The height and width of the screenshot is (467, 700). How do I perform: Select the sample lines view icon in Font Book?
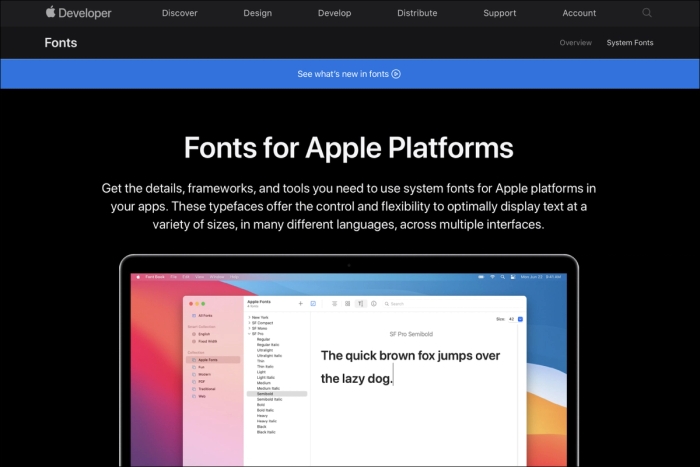point(334,304)
